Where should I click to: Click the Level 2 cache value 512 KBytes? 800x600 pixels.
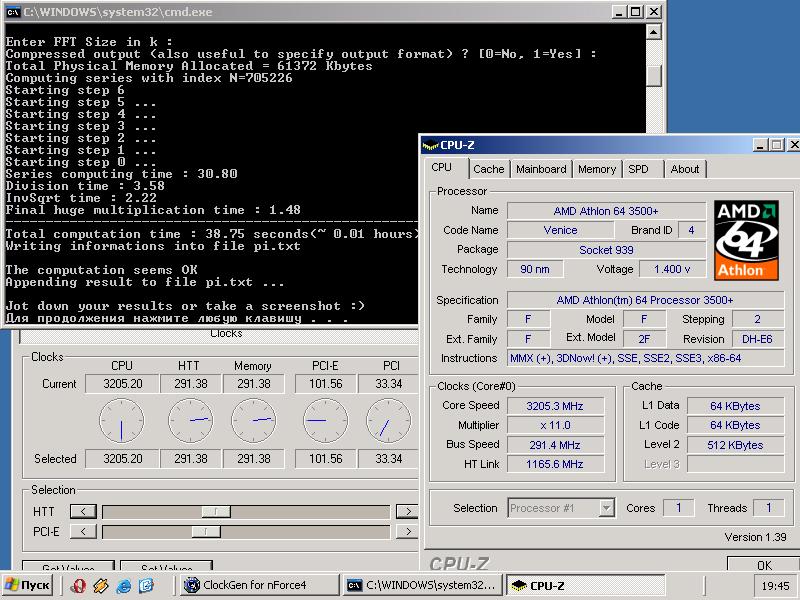(735, 445)
